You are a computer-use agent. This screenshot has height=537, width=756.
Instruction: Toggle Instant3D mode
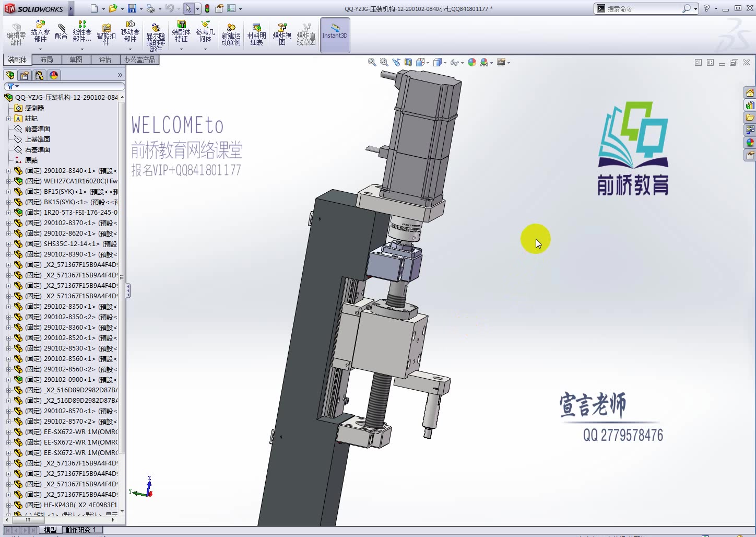[335, 35]
